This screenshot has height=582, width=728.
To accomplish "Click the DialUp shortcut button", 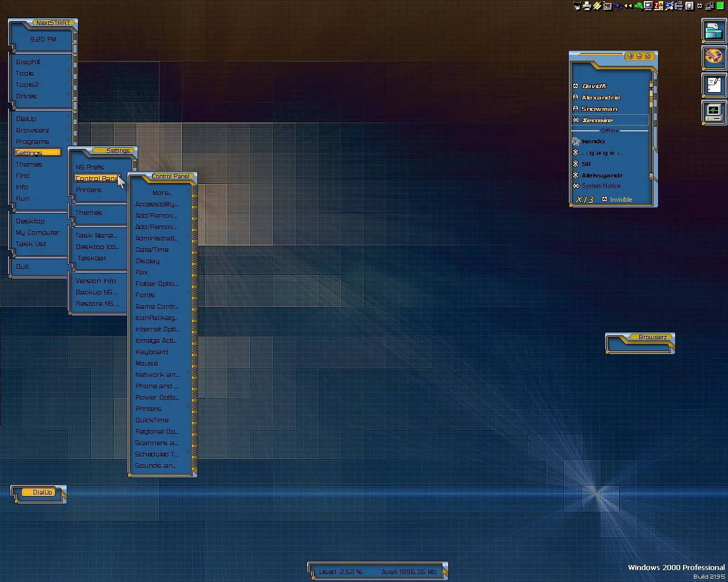I will (42, 493).
